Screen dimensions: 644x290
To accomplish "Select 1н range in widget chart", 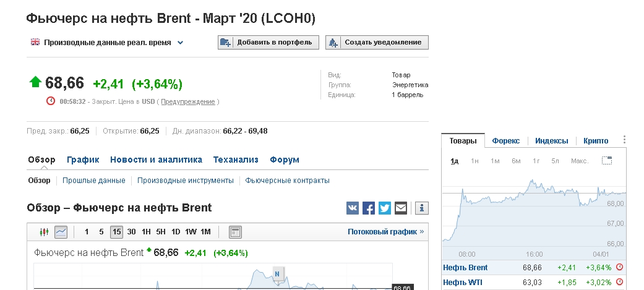I will (474, 161).
